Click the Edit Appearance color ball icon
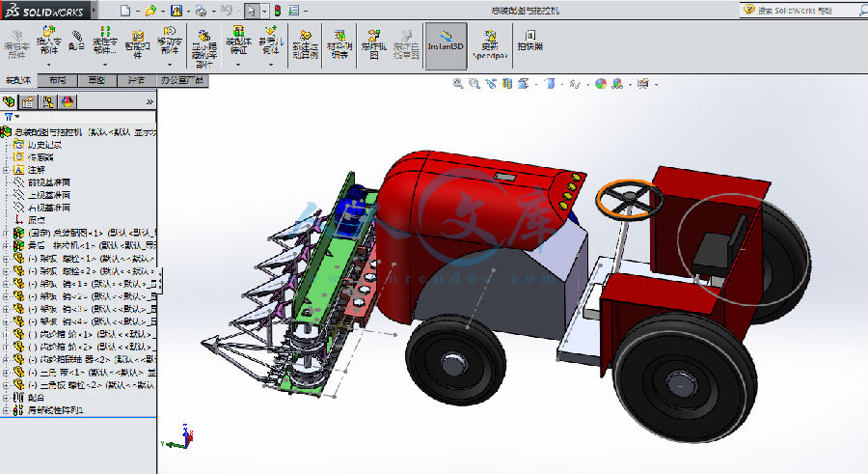The image size is (868, 474). pyautogui.click(x=601, y=84)
